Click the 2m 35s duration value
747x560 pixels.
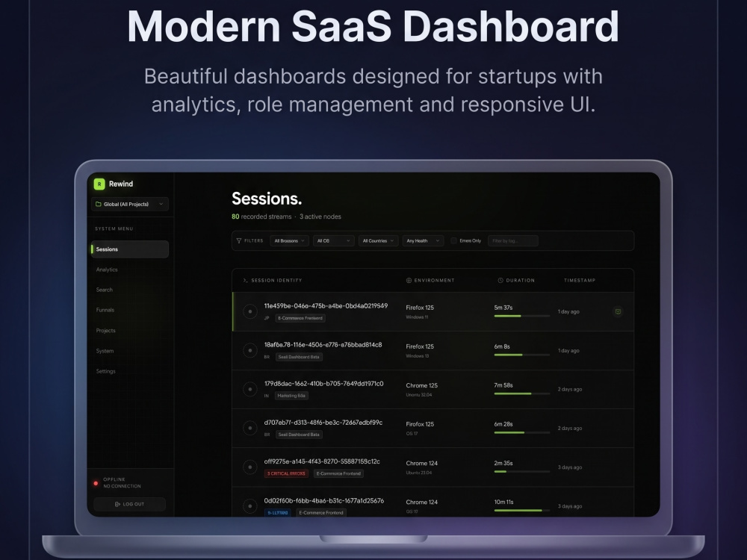503,464
